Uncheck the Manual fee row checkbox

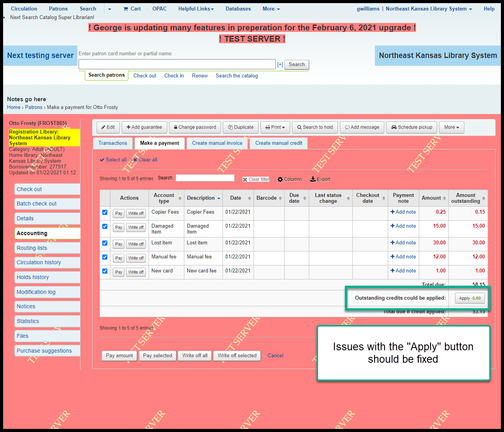[x=105, y=257]
